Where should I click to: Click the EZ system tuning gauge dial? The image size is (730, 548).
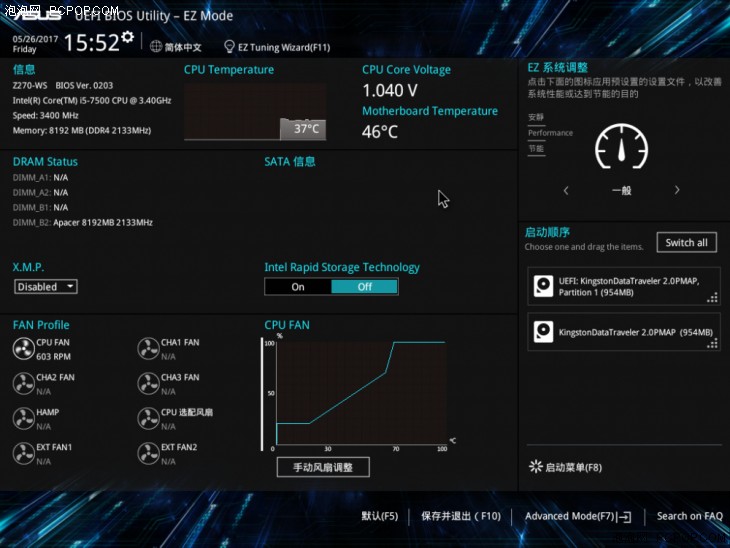[622, 146]
